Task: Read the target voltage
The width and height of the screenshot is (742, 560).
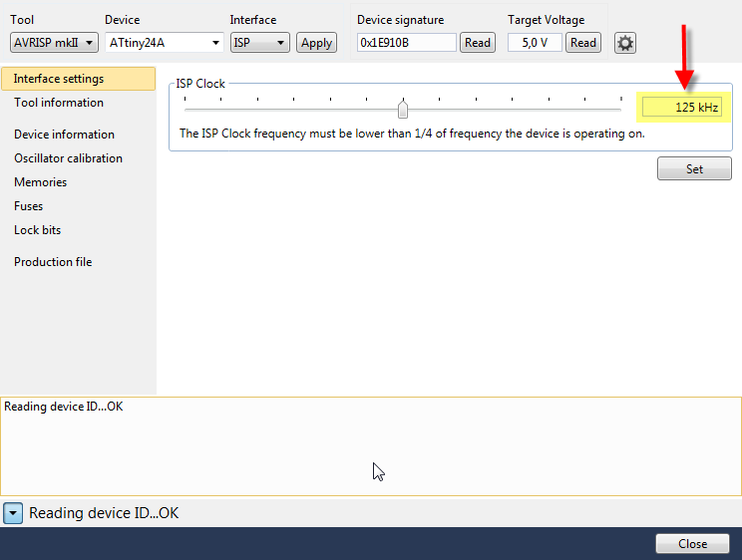Action: click(x=583, y=43)
